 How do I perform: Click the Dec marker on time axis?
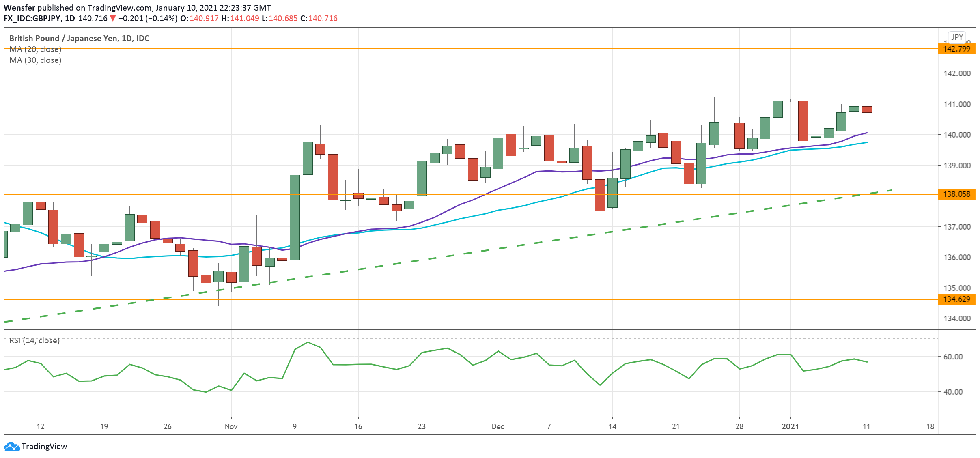pos(498,426)
